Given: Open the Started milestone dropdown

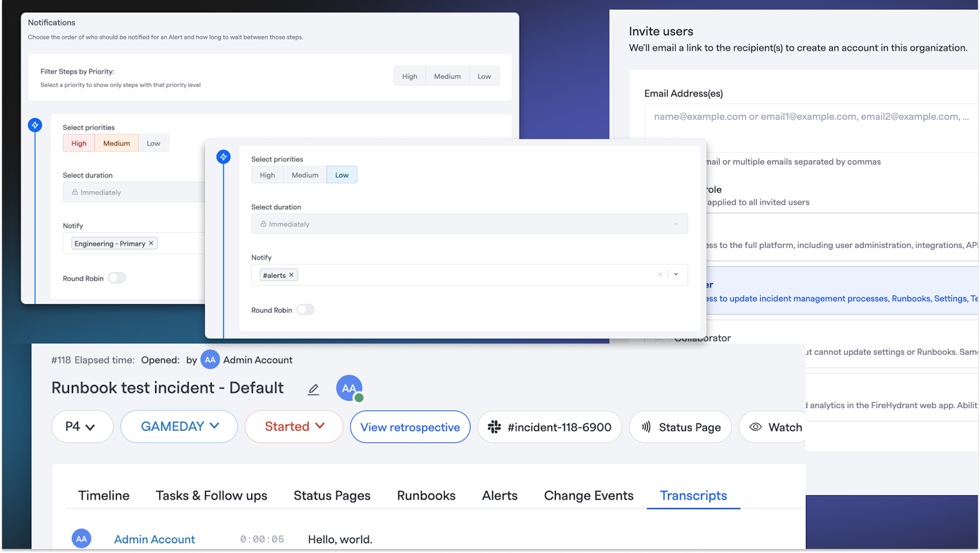Looking at the screenshot, I should point(294,427).
